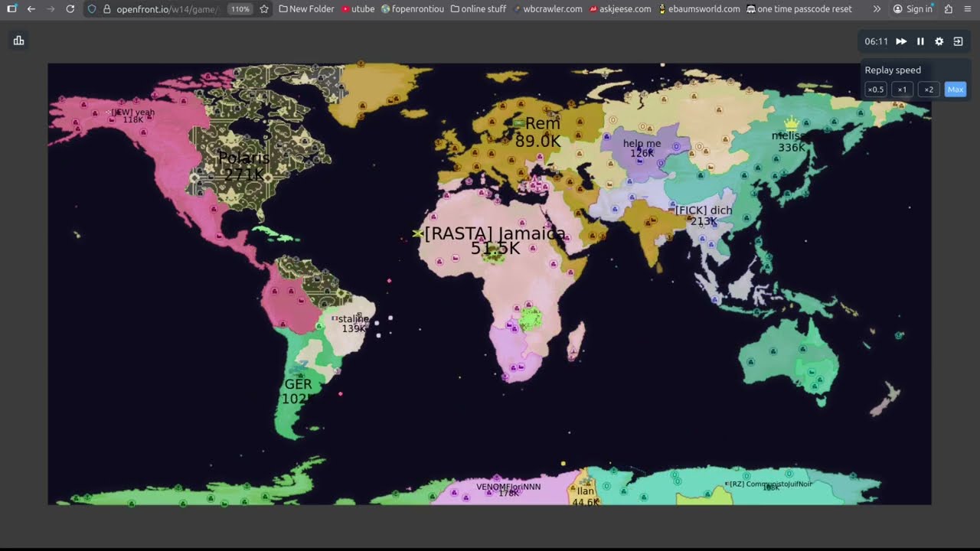Open the ebaumsworld.com bookmark
Image resolution: width=980 pixels, height=551 pixels.
699,9
